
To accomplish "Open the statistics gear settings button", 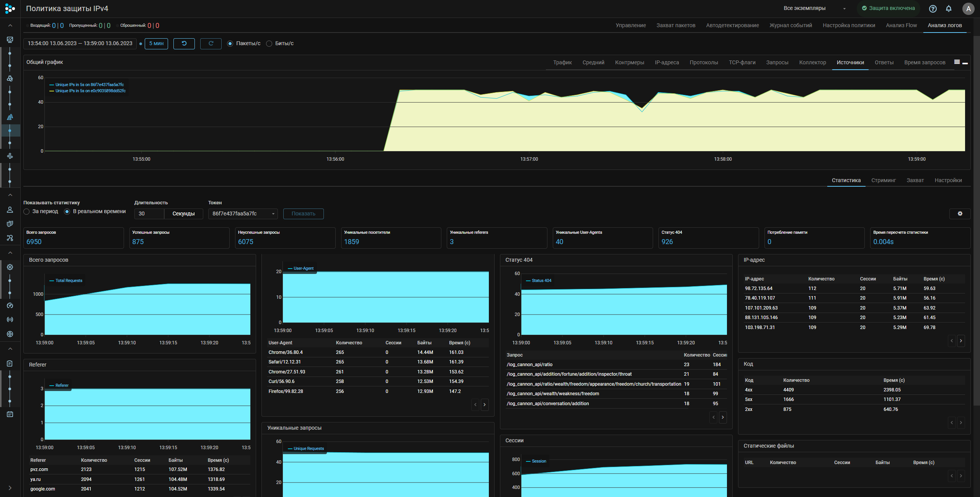I will click(x=960, y=213).
